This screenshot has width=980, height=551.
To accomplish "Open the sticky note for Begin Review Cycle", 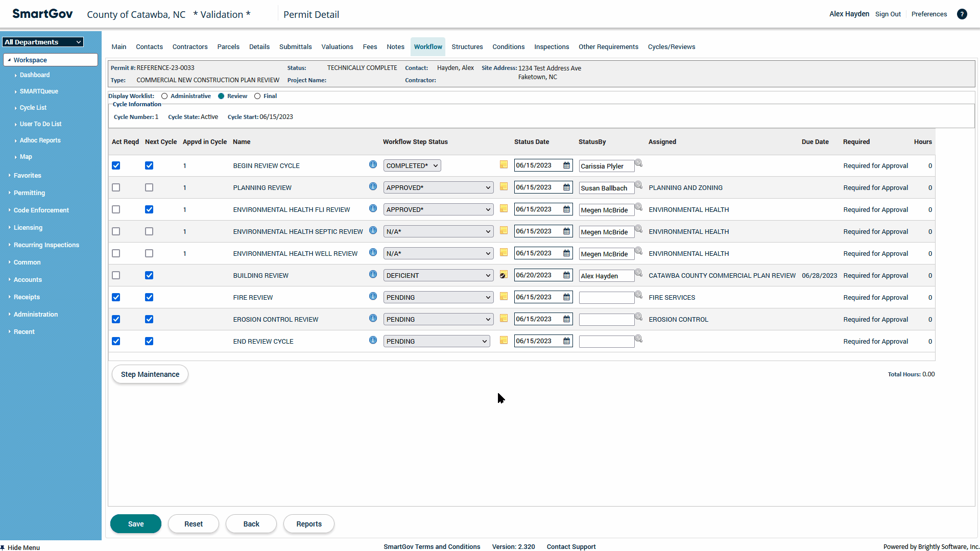I will click(x=504, y=165).
